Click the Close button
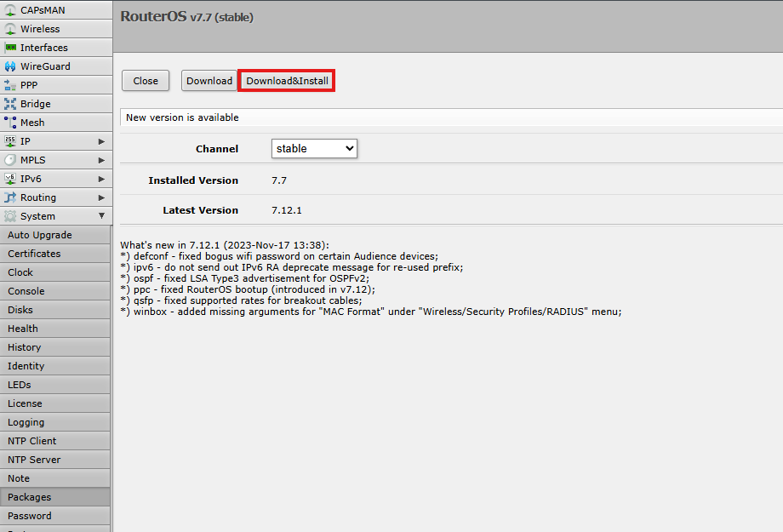This screenshot has width=783, height=532. pyautogui.click(x=146, y=81)
